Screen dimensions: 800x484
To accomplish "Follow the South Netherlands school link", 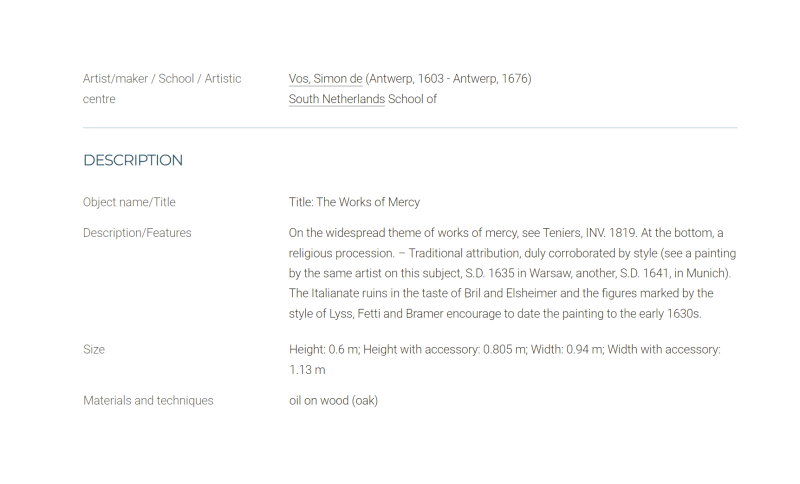I will coord(337,99).
